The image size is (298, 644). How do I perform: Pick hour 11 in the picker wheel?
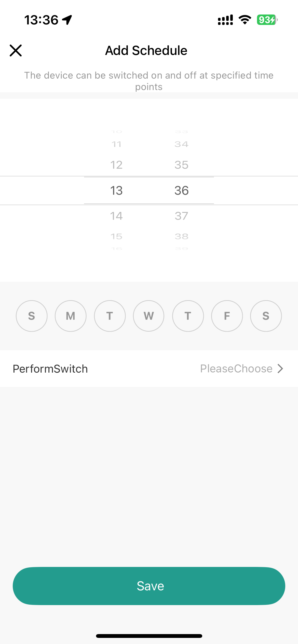click(x=116, y=144)
